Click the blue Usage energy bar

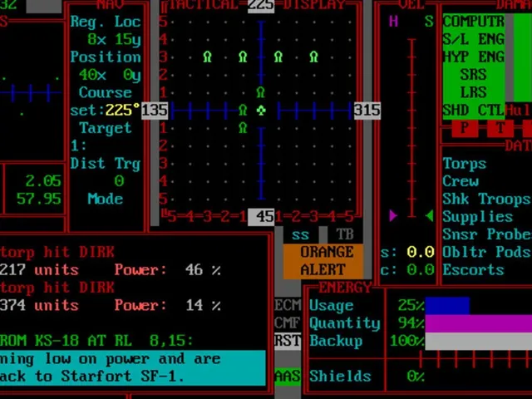click(447, 305)
